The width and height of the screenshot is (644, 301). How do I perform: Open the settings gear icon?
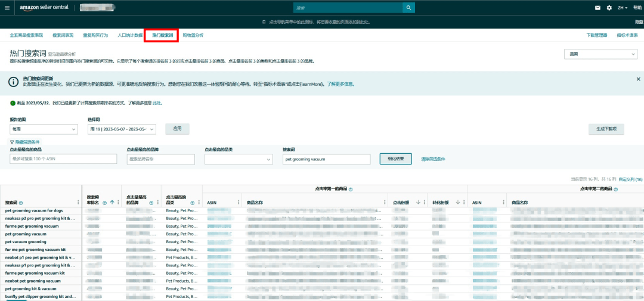[x=609, y=8]
